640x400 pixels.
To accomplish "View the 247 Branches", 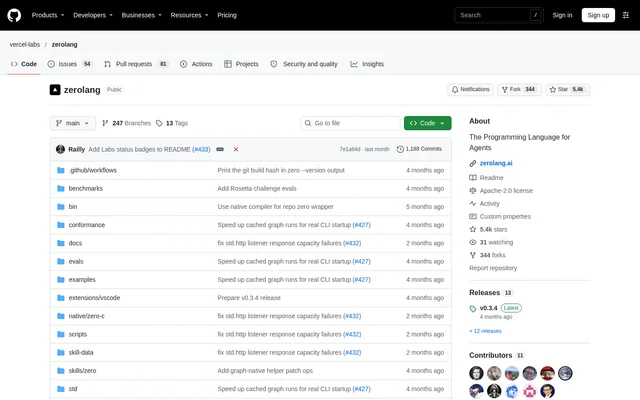I will [x=126, y=123].
